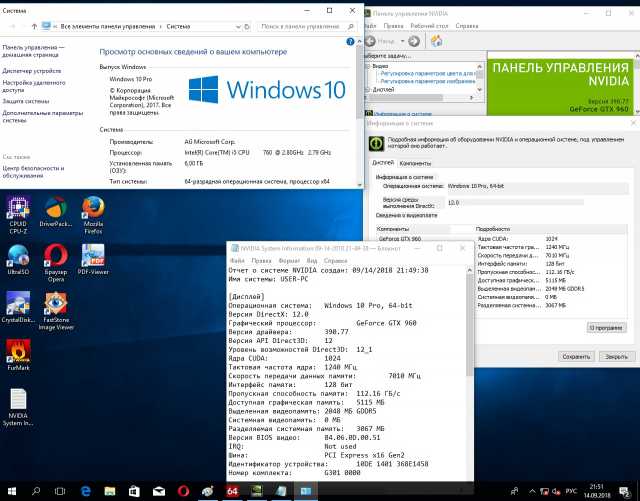
Task: Open taskbar search magnifier
Action: point(36,491)
